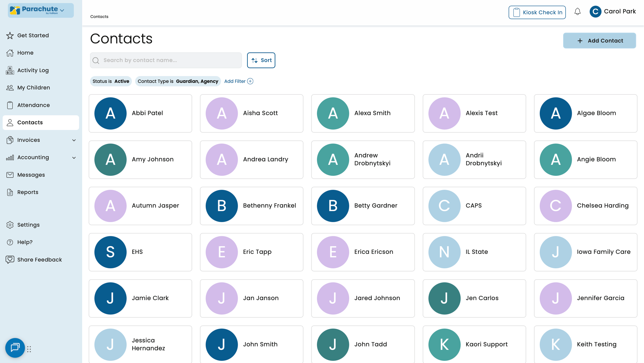Focus the Search by contact name field
This screenshot has height=363, width=644.
click(166, 60)
